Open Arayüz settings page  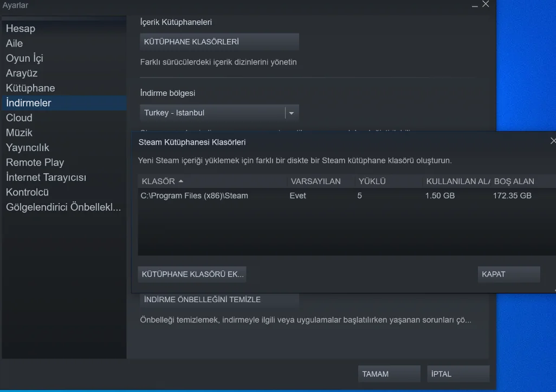tap(64, 73)
